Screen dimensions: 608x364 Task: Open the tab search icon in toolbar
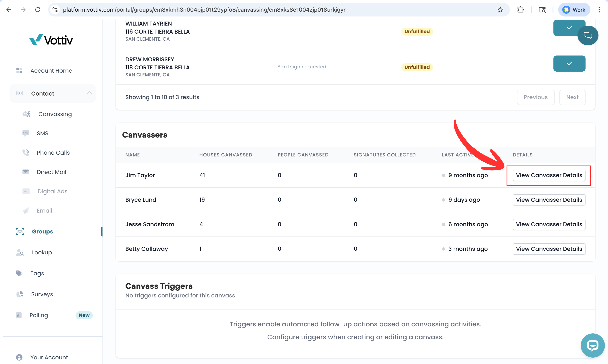pos(542,10)
